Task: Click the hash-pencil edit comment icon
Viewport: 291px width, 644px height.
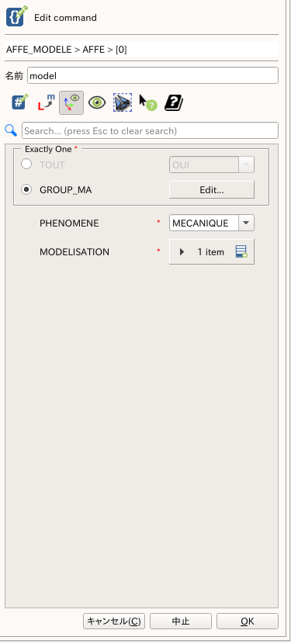Action: (x=19, y=102)
